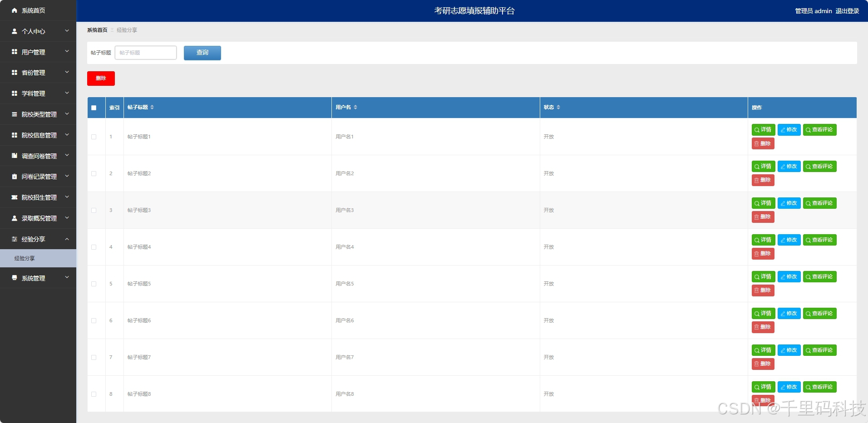Sort the table by 用户名 column arrows
The height and width of the screenshot is (423, 868).
(355, 107)
